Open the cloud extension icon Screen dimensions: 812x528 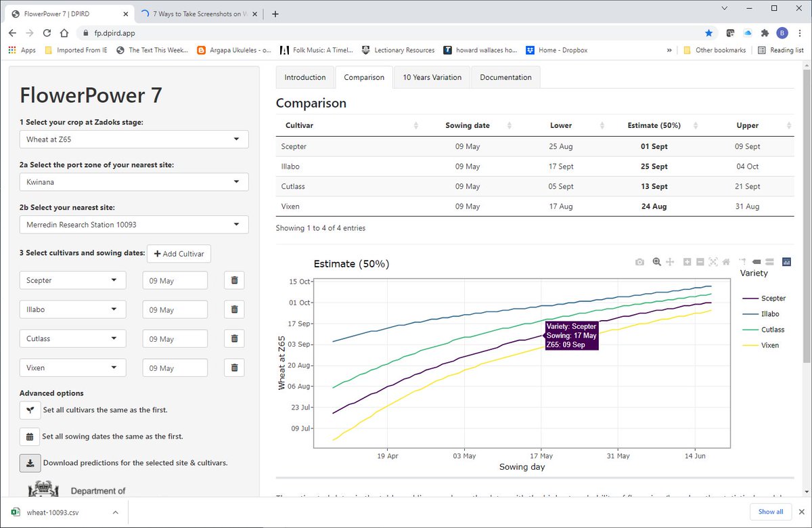747,32
